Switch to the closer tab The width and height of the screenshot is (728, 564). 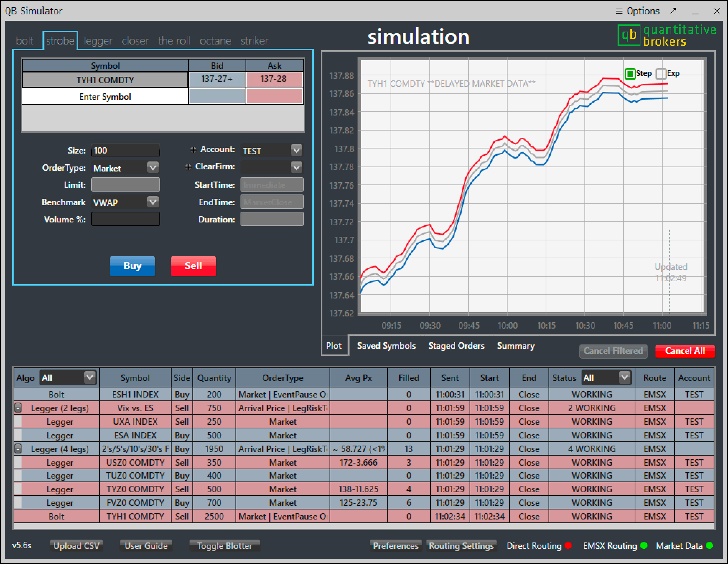(135, 41)
